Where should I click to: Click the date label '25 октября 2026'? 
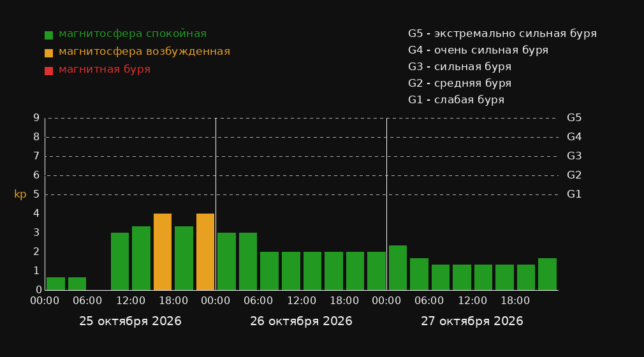130,321
